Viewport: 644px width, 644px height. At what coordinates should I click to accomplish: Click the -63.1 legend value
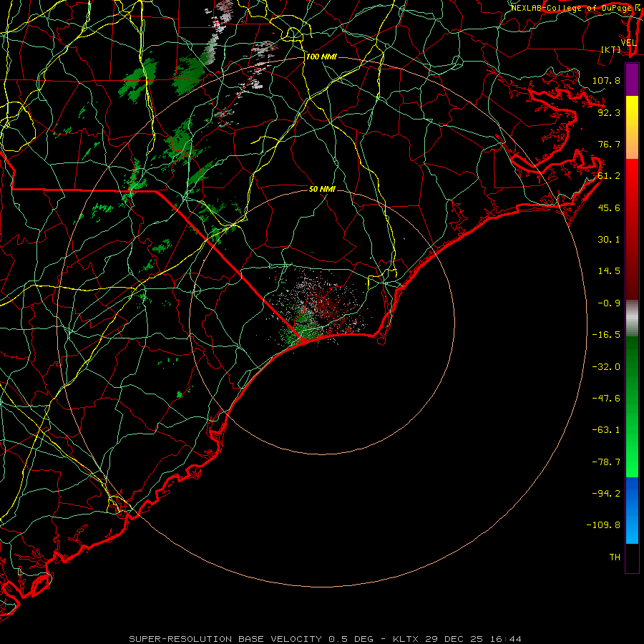coord(606,430)
